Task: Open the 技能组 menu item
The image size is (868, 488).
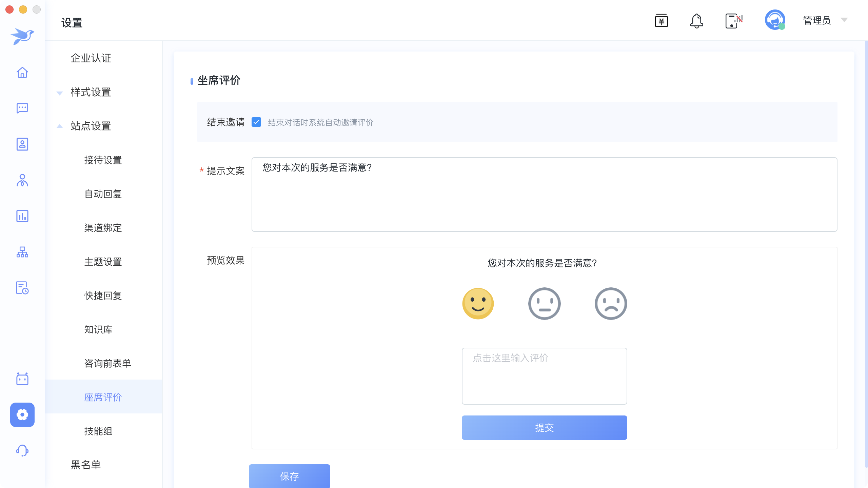Action: coord(98,431)
